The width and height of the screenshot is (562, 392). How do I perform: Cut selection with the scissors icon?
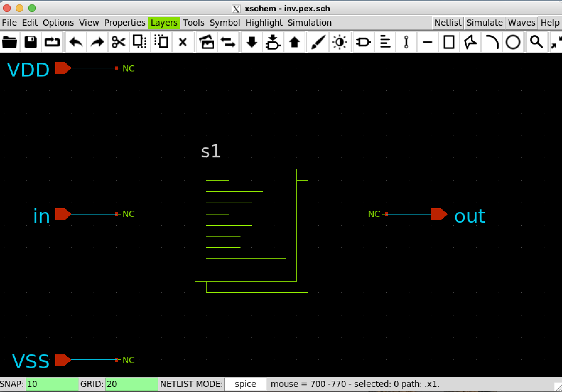[118, 42]
